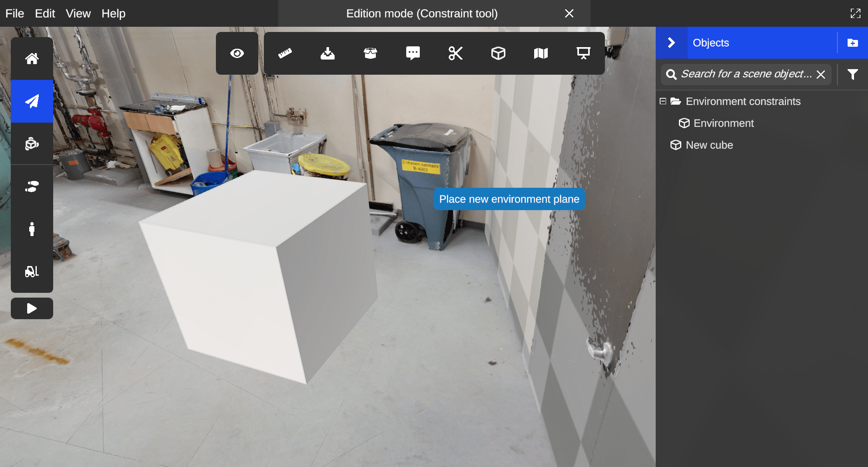Screen dimensions: 868x467
Task: Click the home icon in left sidebar
Action: [32, 59]
